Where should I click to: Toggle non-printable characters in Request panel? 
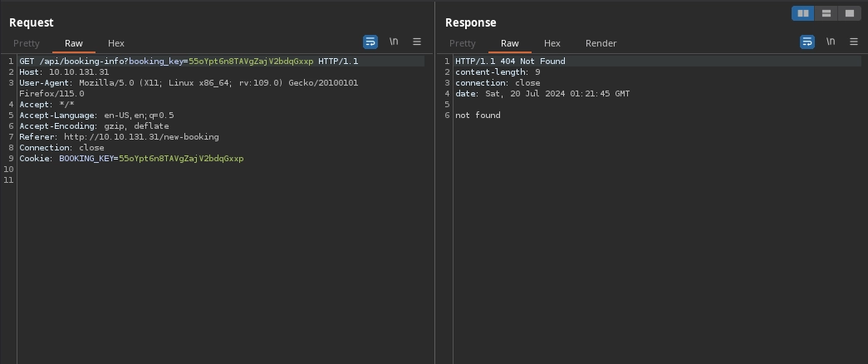click(x=394, y=42)
